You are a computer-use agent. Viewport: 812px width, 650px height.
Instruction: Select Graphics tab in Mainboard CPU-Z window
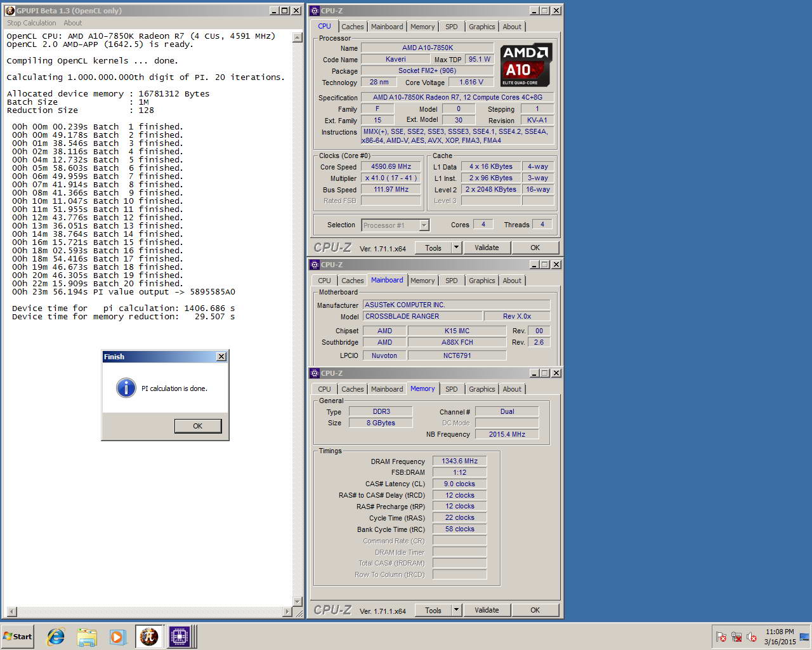click(482, 281)
